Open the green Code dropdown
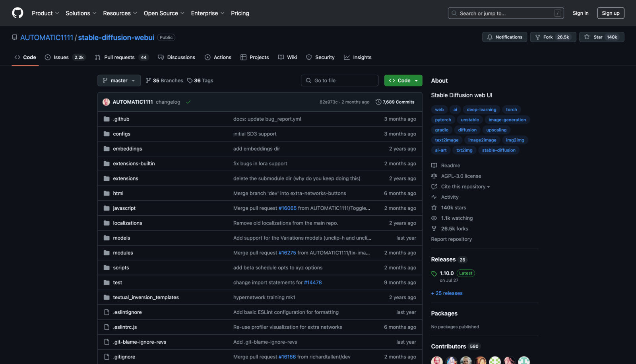This screenshot has height=364, width=636. (403, 81)
